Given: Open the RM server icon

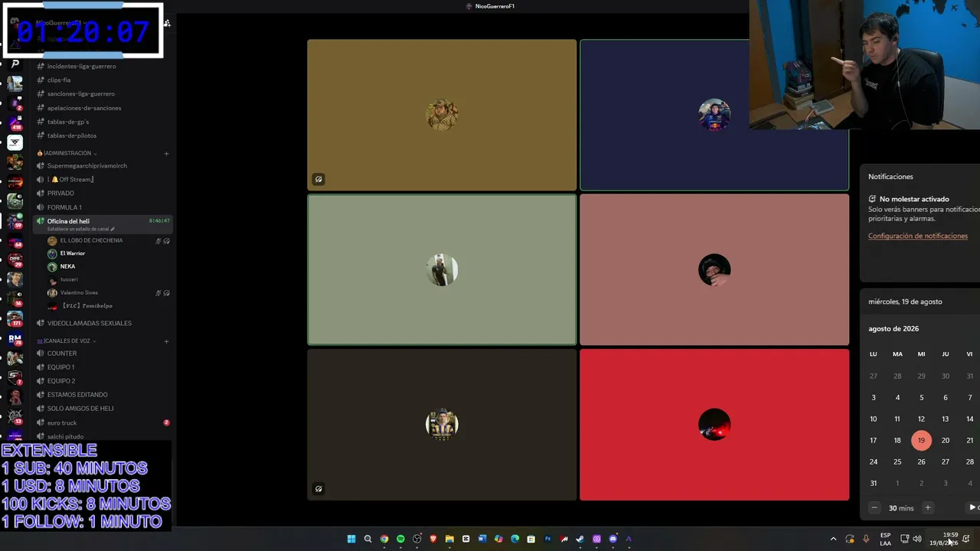Looking at the screenshot, I should click(15, 338).
